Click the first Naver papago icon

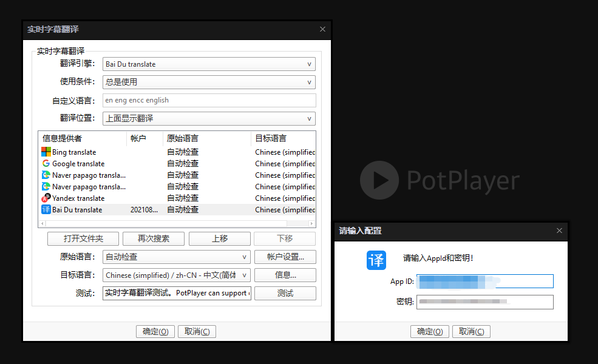(x=46, y=175)
